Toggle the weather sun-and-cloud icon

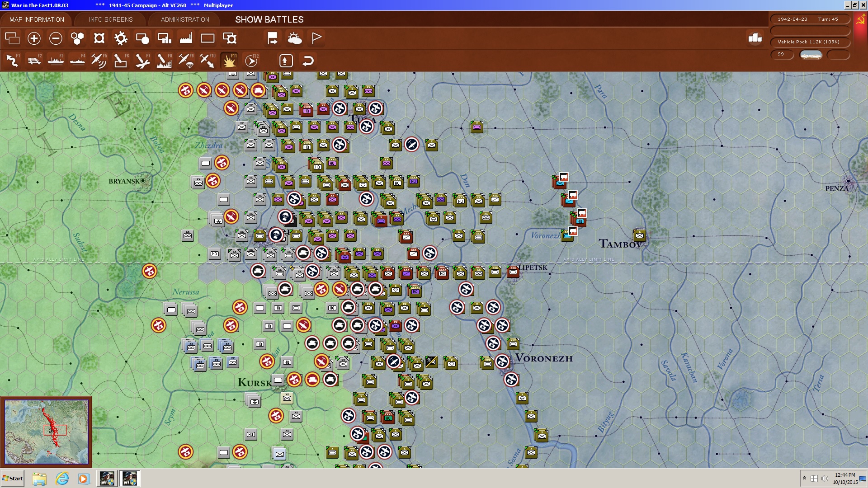(x=295, y=38)
